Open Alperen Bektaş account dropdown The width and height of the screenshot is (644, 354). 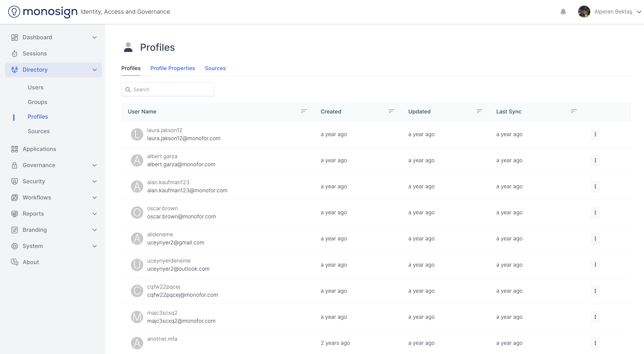639,12
